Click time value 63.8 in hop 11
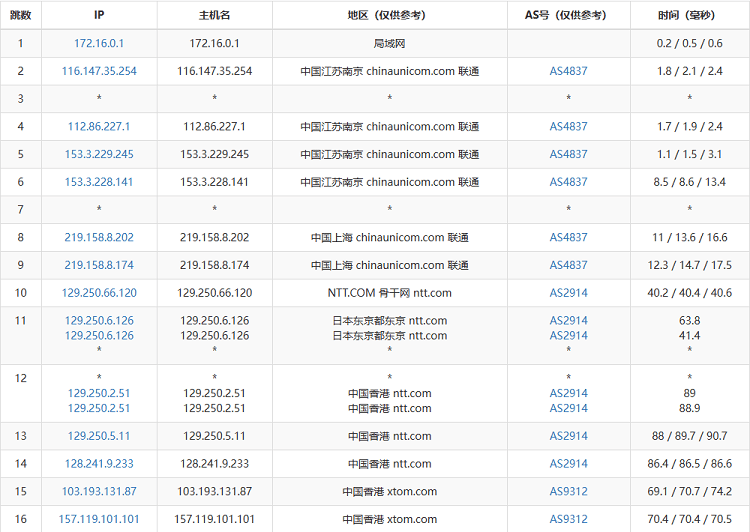Viewport: 750px width, 532px height. tap(689, 321)
